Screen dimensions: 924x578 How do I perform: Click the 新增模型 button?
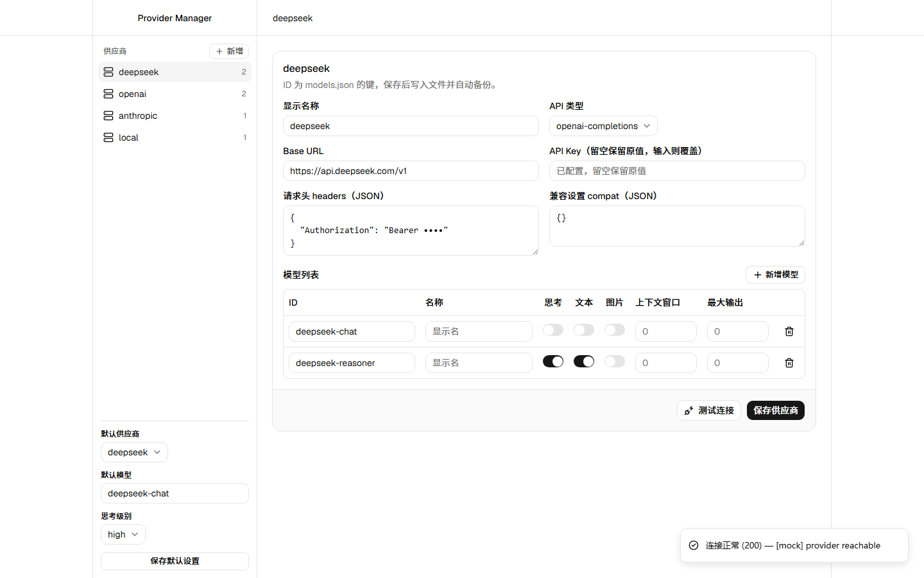tap(775, 275)
